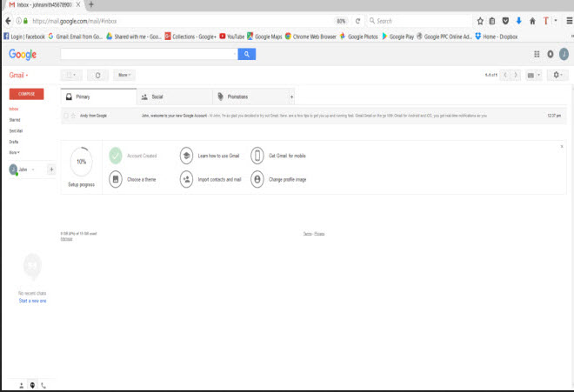The width and height of the screenshot is (574, 392).
Task: Open Google account notifications bell
Action: pyautogui.click(x=550, y=54)
